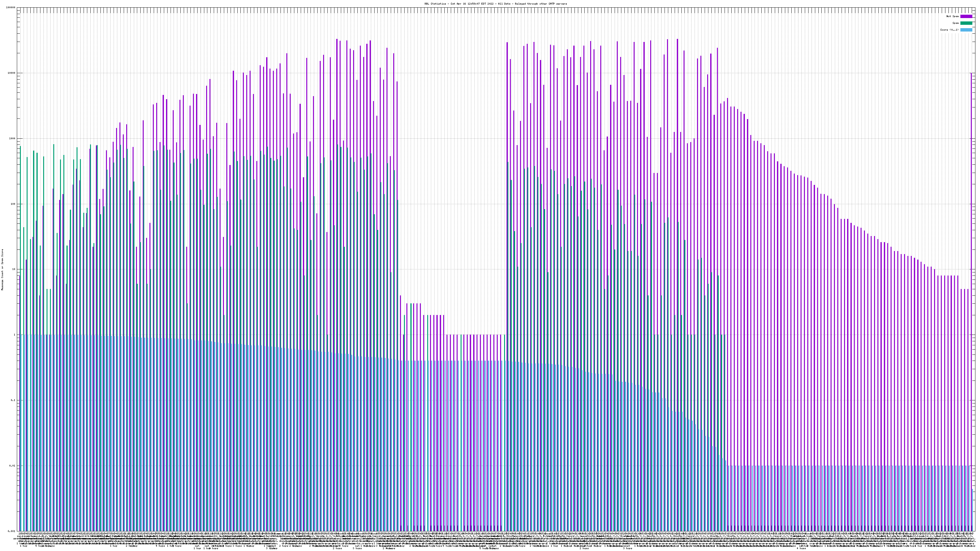Image resolution: width=980 pixels, height=551 pixels.
Task: Click the 0.001 y-axis tick label
Action: click(x=11, y=531)
